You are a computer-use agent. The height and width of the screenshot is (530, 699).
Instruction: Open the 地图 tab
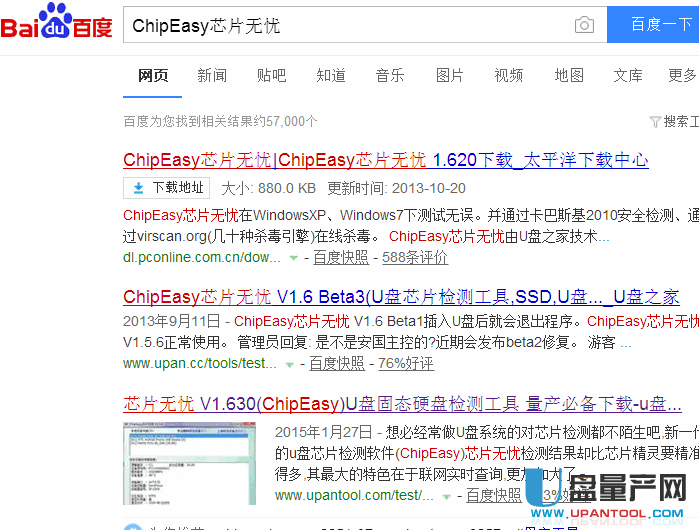point(569,75)
